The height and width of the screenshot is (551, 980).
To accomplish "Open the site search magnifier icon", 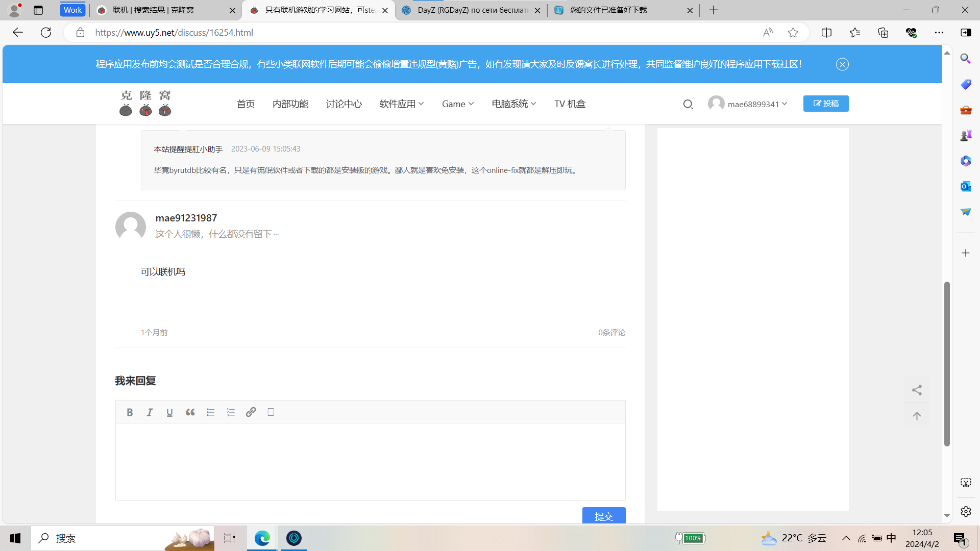I will point(688,104).
